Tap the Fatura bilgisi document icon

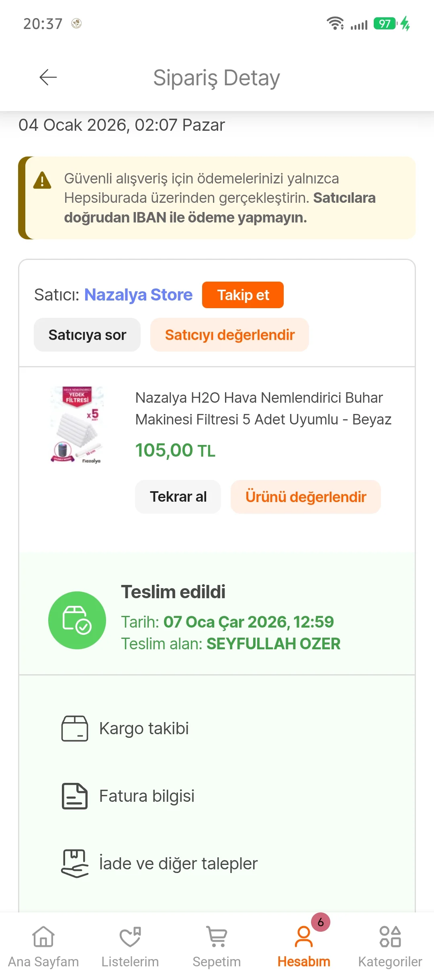(x=74, y=796)
